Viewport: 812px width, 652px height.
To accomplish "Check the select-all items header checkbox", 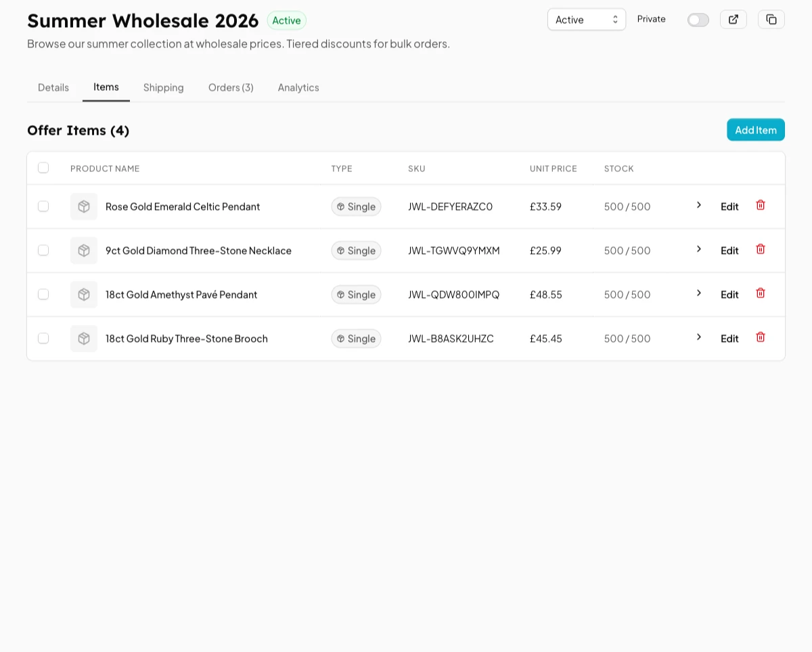I will 43,168.
